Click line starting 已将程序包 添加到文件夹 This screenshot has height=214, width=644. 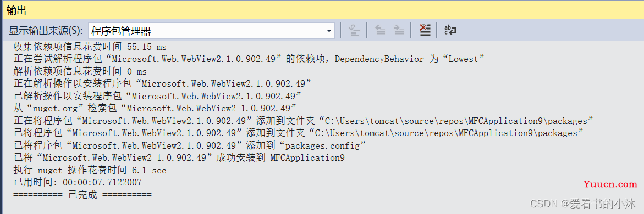tap(299, 133)
